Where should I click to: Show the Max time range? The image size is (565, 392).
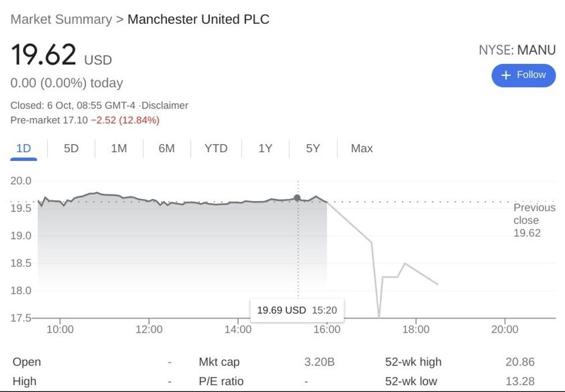(x=361, y=148)
